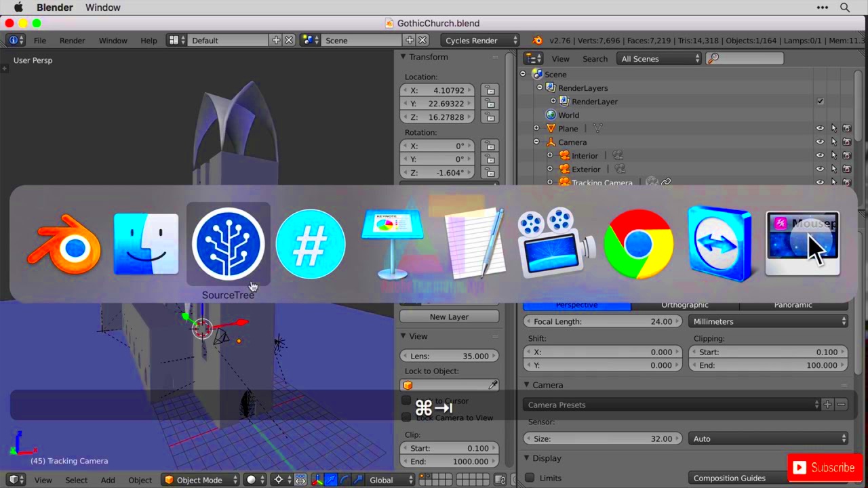Expand the Plane item in outliner
The image size is (868, 488).
click(x=536, y=129)
